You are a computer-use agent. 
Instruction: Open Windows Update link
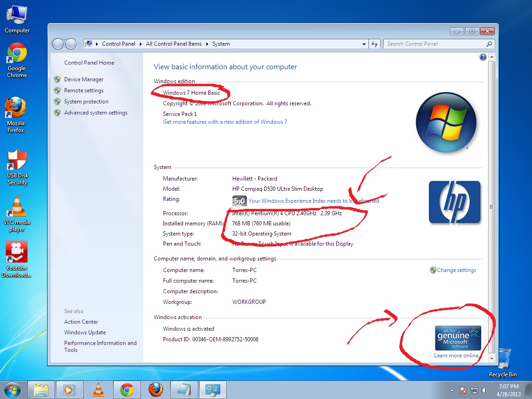85,332
